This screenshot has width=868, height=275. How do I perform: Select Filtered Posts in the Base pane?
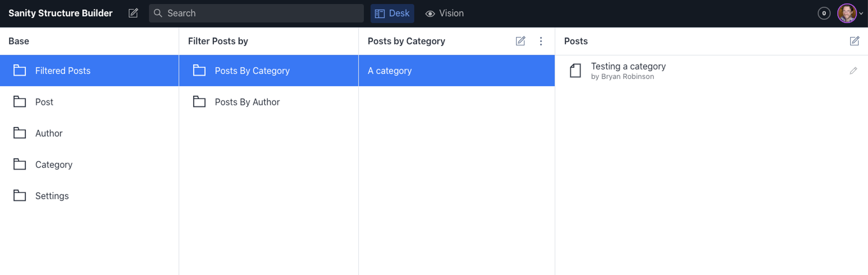pyautogui.click(x=63, y=71)
